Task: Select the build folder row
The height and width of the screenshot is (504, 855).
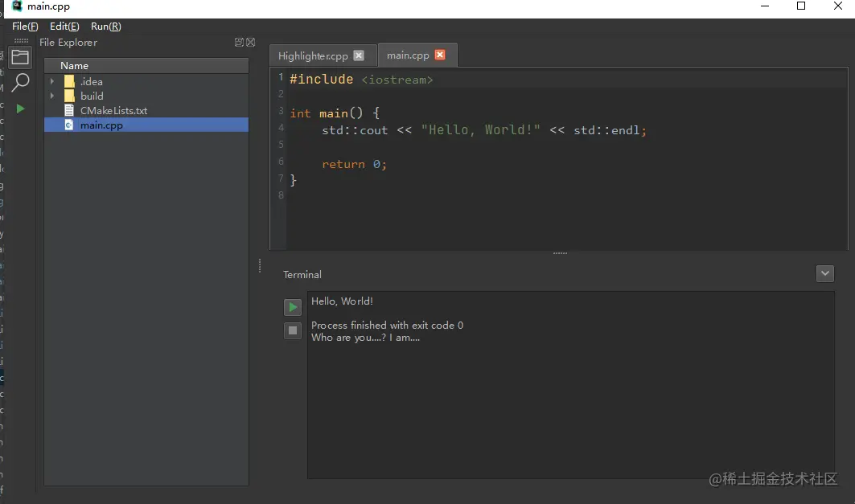Action: tap(146, 96)
